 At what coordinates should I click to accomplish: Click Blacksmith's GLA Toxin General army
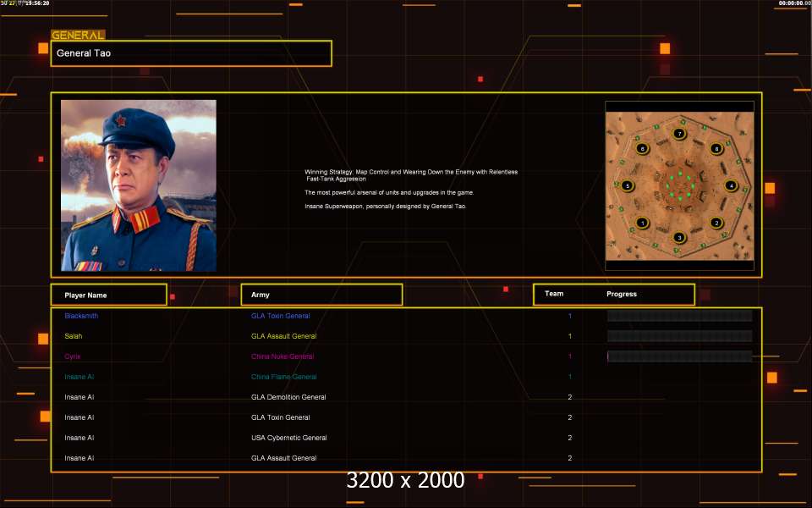point(281,316)
